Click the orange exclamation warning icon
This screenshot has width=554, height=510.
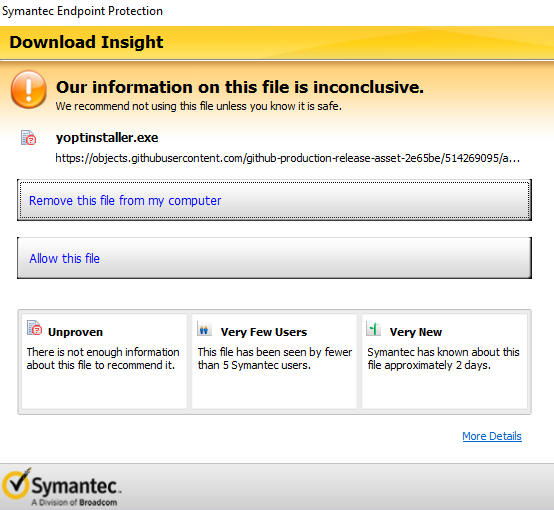(29, 89)
